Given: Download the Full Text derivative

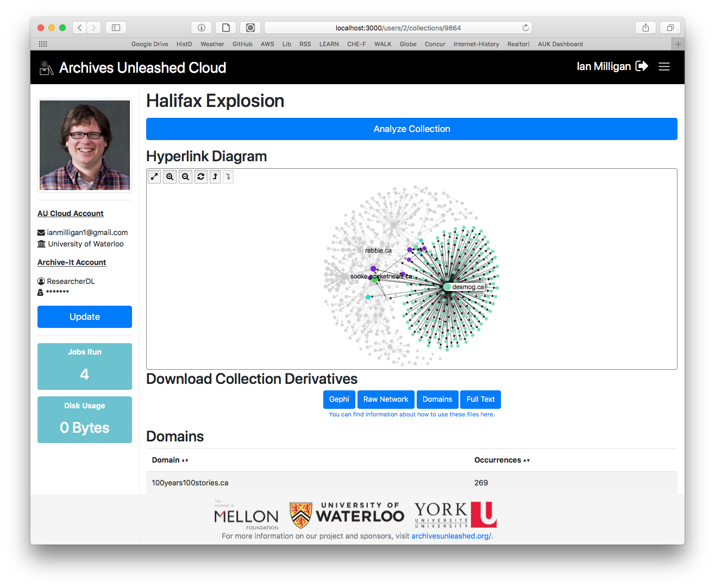Looking at the screenshot, I should click(481, 399).
